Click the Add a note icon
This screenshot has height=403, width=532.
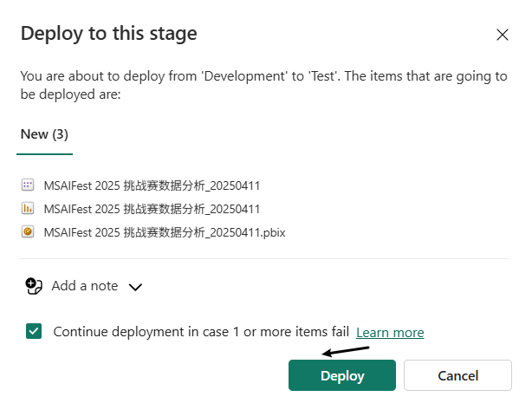(x=34, y=286)
